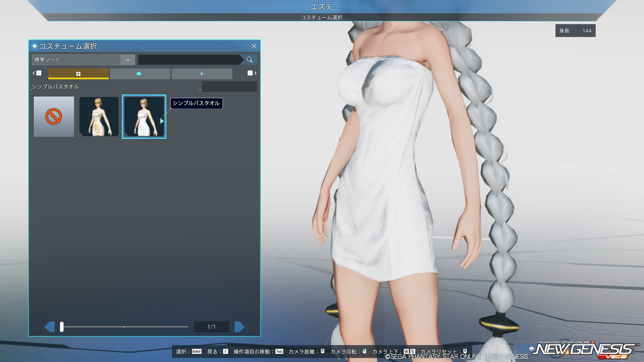Switch to the third cyan category tab
The image size is (644, 362).
pyautogui.click(x=202, y=74)
